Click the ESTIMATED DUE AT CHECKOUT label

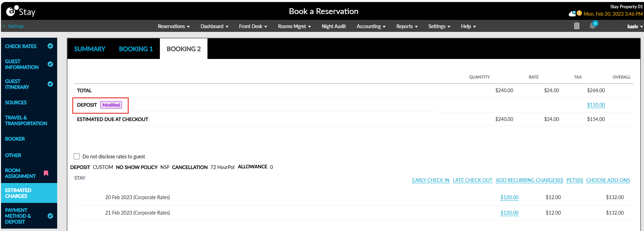(x=112, y=119)
